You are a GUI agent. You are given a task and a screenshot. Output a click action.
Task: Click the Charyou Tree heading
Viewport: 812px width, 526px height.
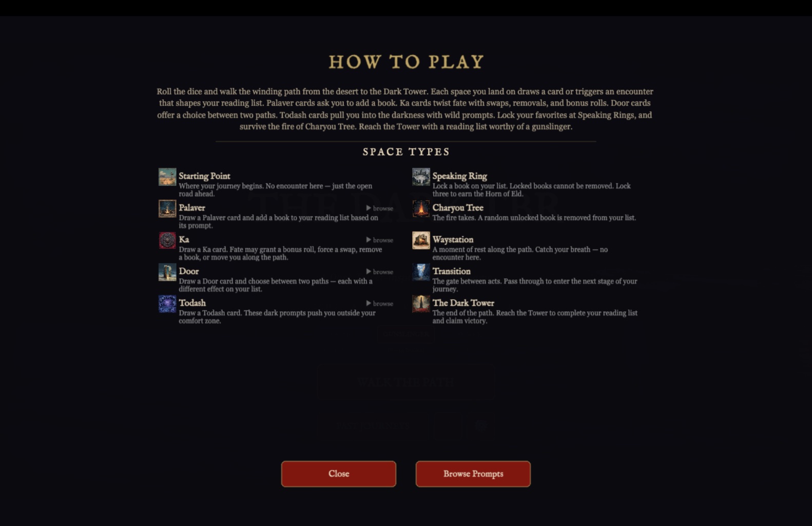tap(458, 208)
